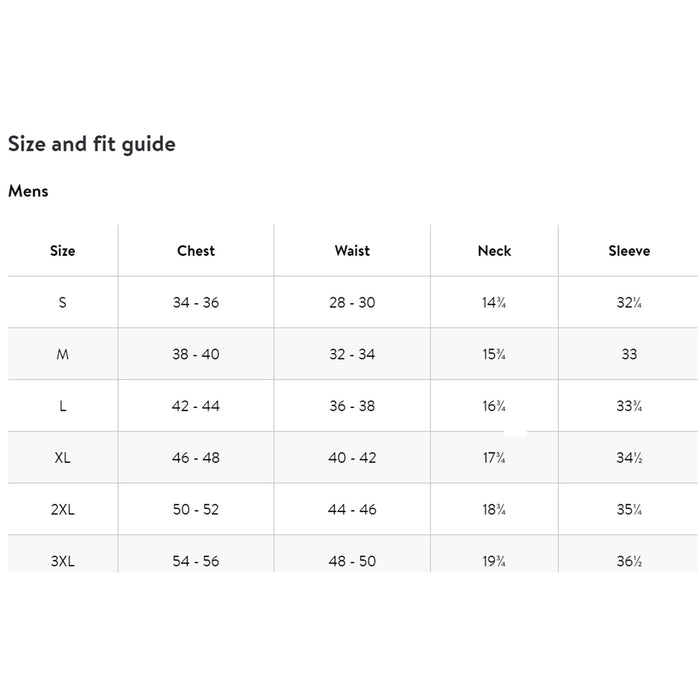Click the Size column header

[x=62, y=251]
